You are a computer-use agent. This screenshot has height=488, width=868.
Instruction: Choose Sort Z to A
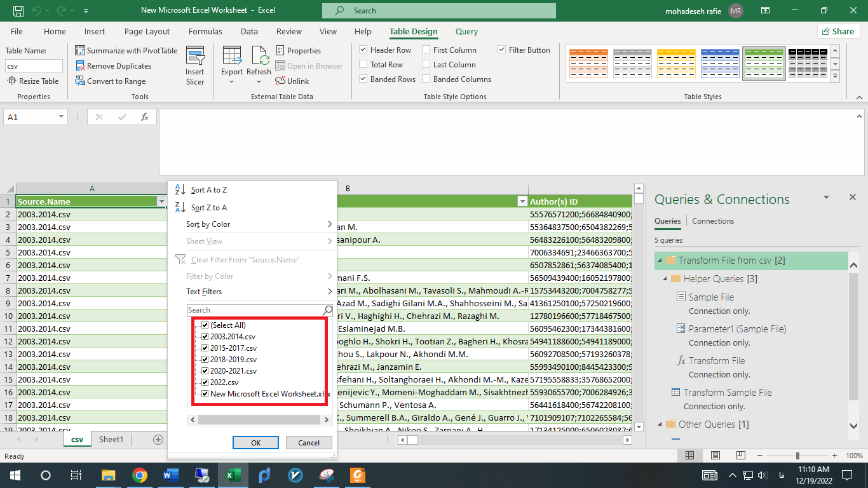208,208
